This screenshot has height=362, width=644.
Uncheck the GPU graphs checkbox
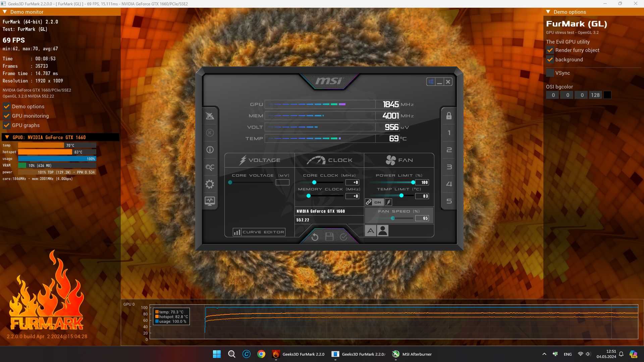tap(6, 125)
